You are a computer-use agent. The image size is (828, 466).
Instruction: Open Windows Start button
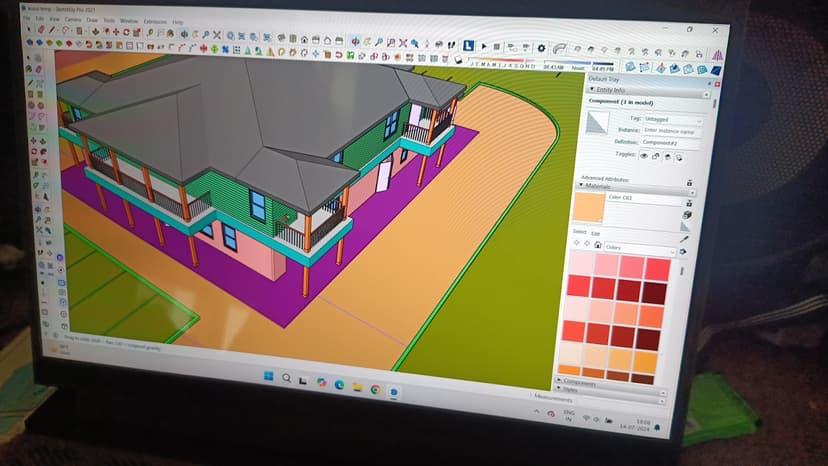[269, 376]
